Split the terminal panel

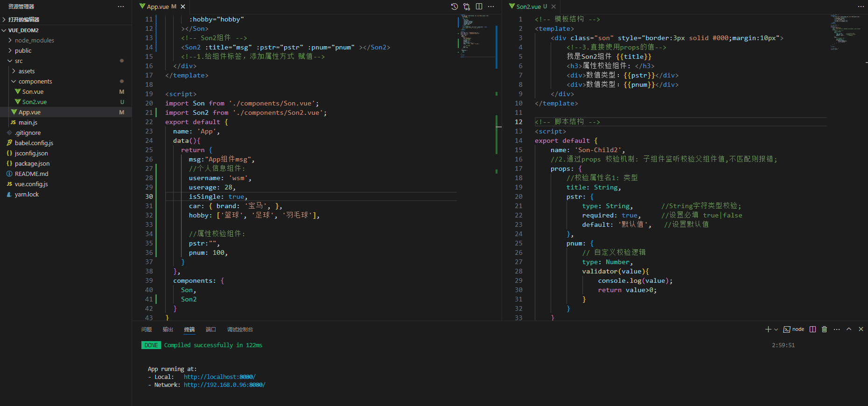coord(812,329)
